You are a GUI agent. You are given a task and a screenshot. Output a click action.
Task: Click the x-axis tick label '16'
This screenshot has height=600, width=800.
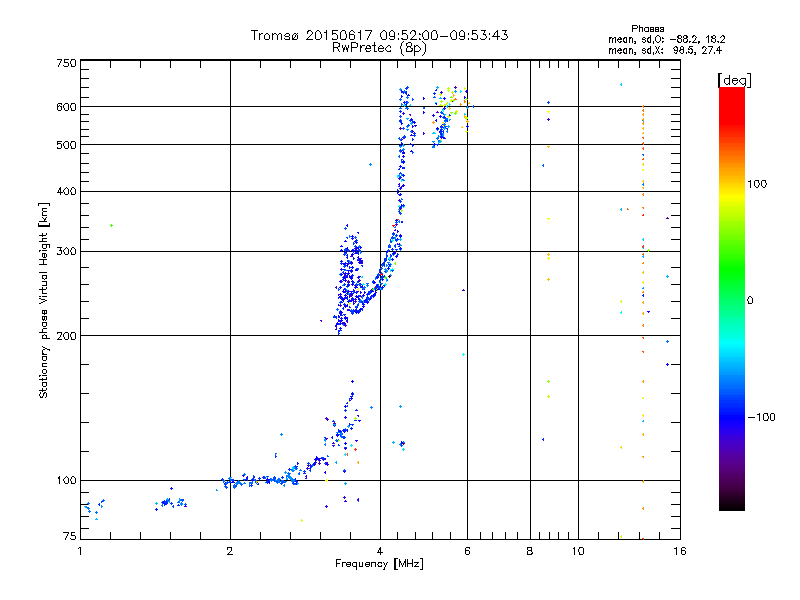click(680, 552)
